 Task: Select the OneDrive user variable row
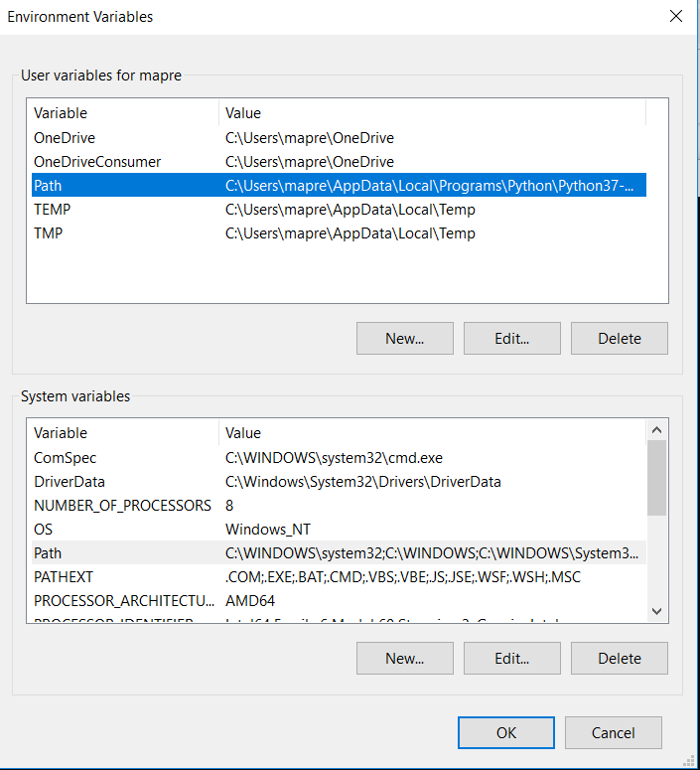pos(339,137)
